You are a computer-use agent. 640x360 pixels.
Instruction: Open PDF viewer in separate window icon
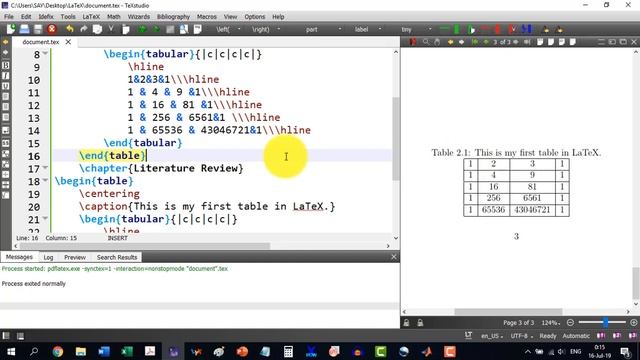pyautogui.click(x=623, y=42)
